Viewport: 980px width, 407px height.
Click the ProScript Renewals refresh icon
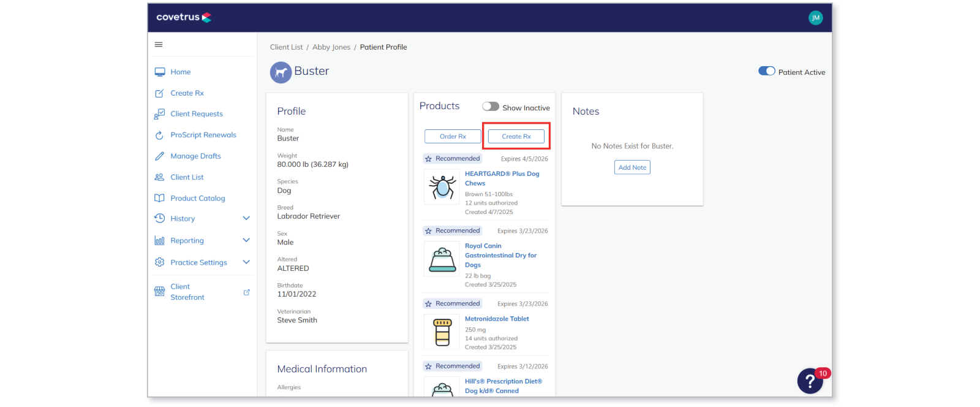click(159, 135)
